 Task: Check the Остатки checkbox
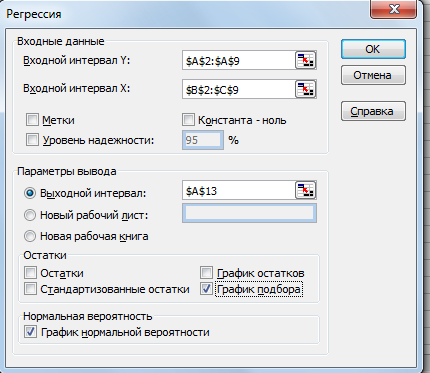[x=30, y=273]
